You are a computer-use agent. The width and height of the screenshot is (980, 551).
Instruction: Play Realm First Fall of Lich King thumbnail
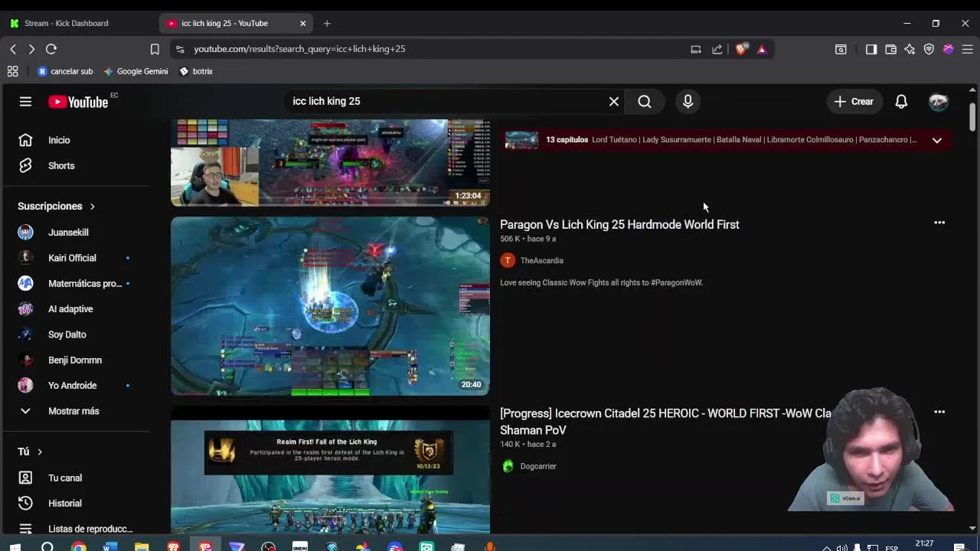(330, 470)
